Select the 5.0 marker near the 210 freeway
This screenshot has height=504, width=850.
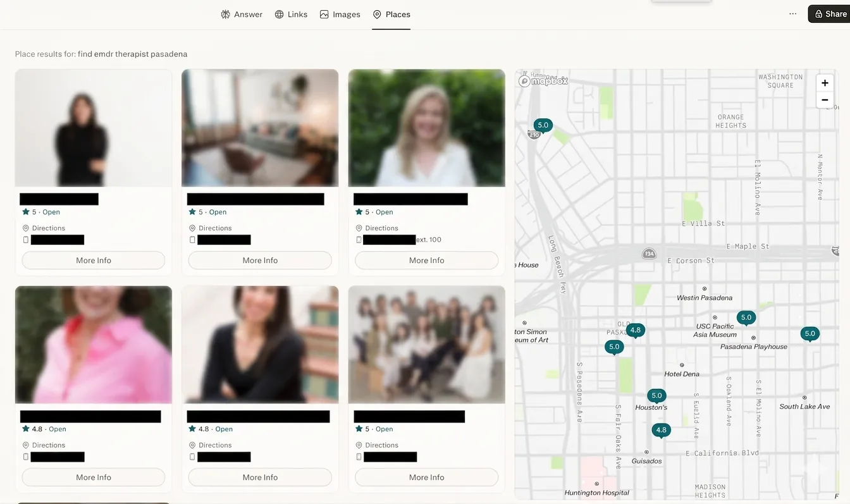pyautogui.click(x=543, y=125)
